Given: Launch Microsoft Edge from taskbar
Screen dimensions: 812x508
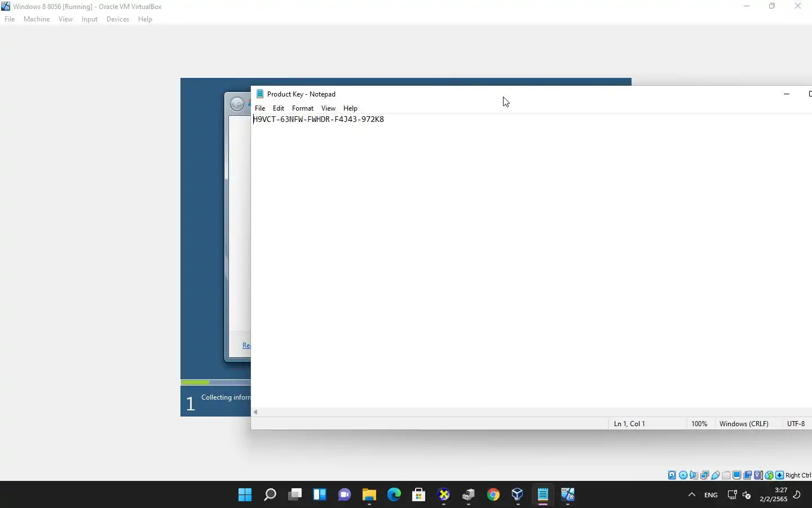Looking at the screenshot, I should tap(394, 495).
